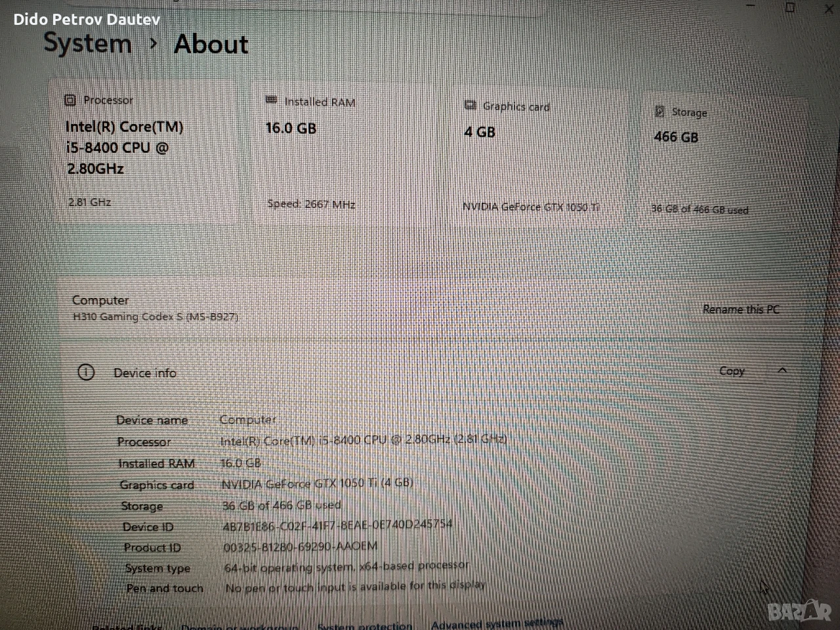Click the 2.81 GHz card text
Screen dimensions: 840x630
[89, 202]
